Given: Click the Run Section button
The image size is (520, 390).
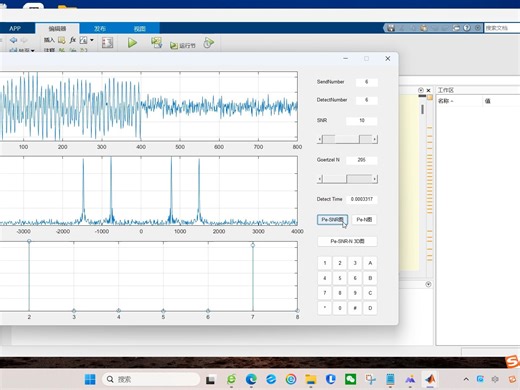Looking at the screenshot, I should (x=183, y=45).
